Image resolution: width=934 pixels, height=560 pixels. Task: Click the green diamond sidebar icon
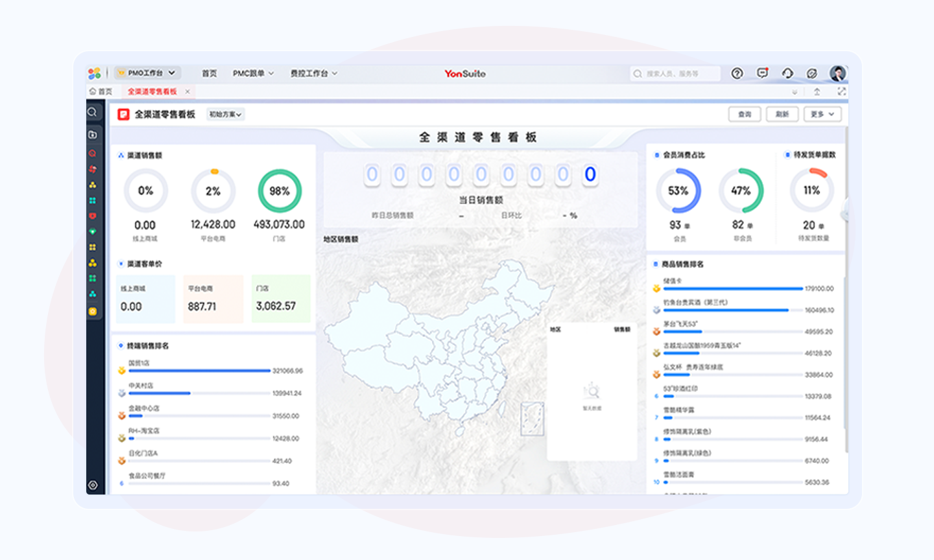[x=93, y=231]
